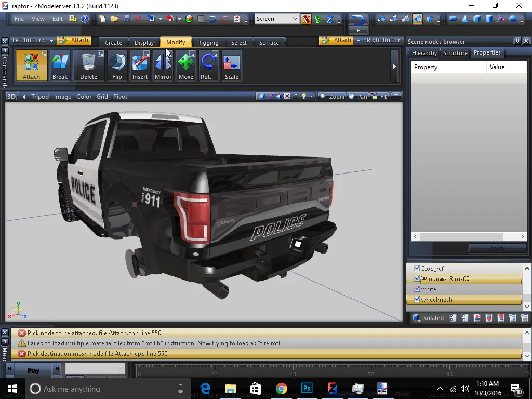Open the Screen coordinate system dropdown
The height and width of the screenshot is (399, 532).
295,19
